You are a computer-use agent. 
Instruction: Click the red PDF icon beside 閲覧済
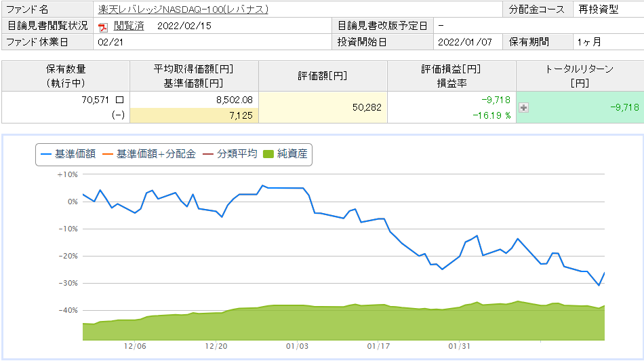click(x=102, y=26)
